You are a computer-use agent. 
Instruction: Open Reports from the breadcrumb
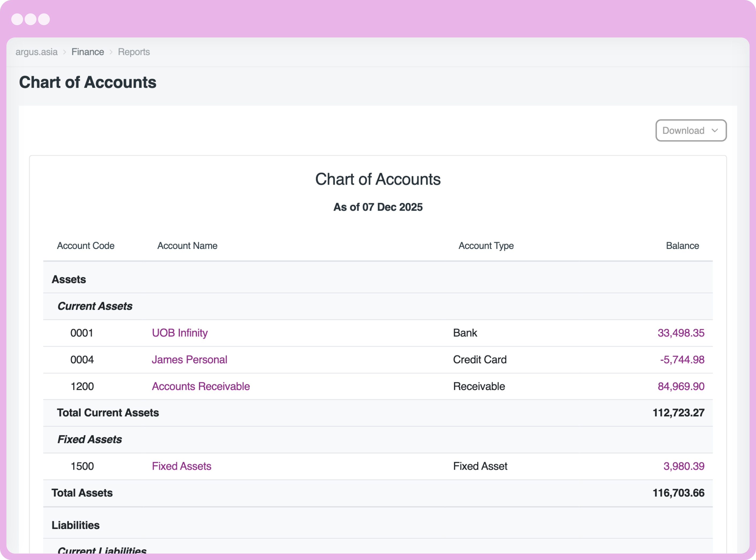134,52
